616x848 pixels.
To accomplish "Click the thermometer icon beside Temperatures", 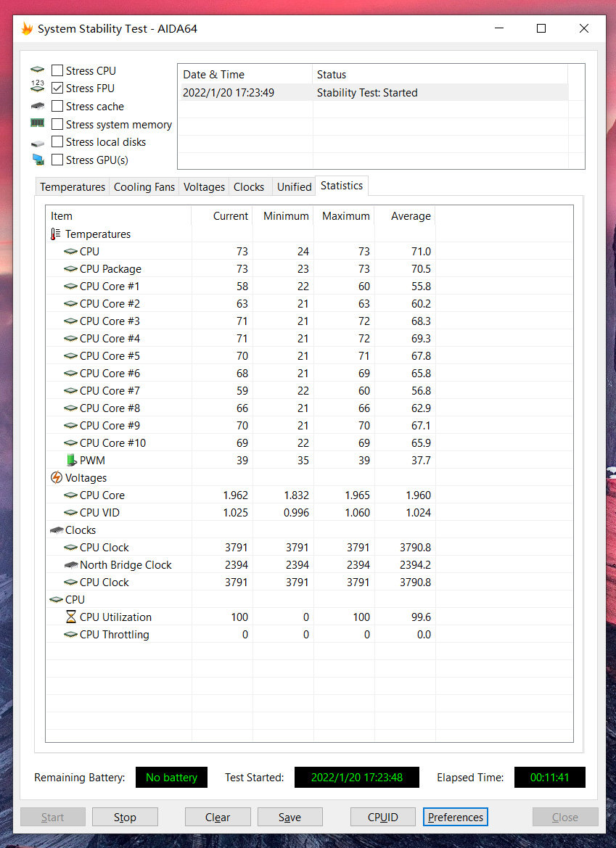I will pos(56,234).
